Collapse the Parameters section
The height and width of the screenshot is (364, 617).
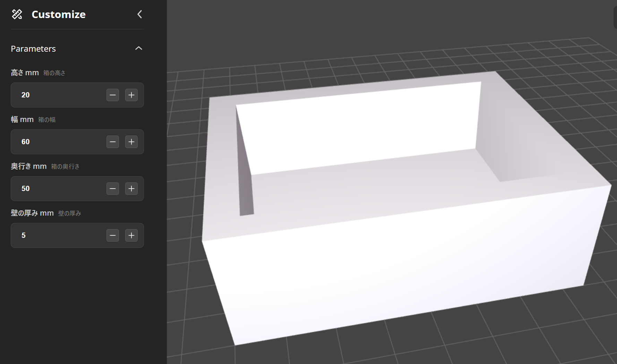point(139,48)
